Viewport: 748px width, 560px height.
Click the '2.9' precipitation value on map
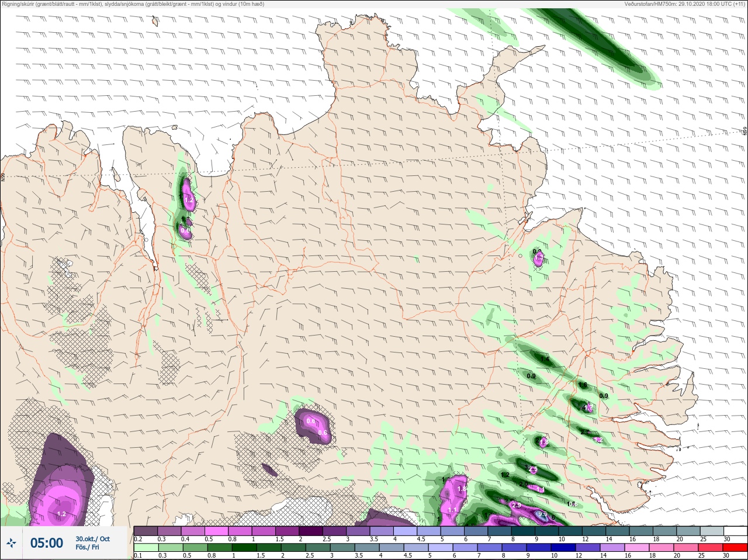coord(516,505)
